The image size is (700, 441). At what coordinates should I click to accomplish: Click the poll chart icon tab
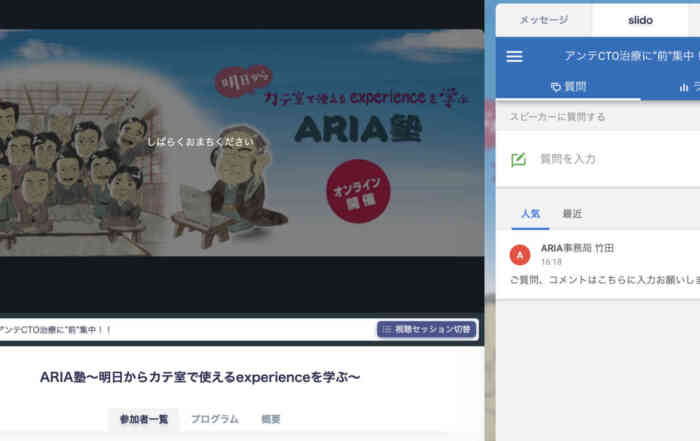[x=684, y=87]
